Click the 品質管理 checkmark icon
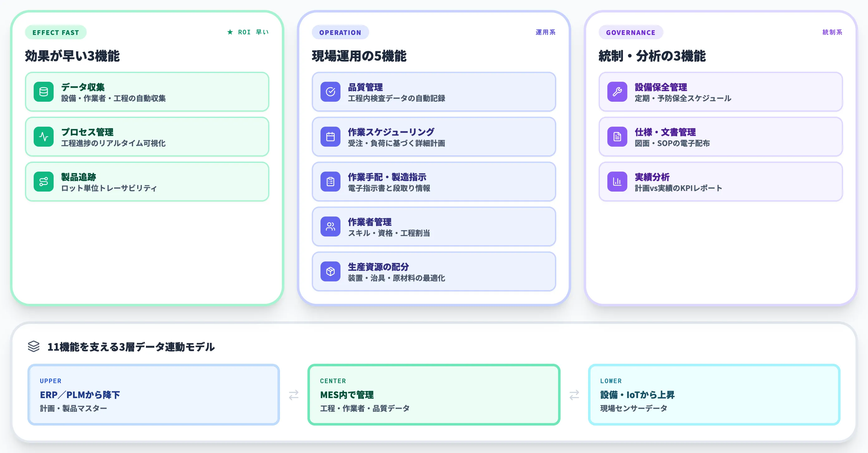Viewport: 868px width, 453px height. pos(331,92)
